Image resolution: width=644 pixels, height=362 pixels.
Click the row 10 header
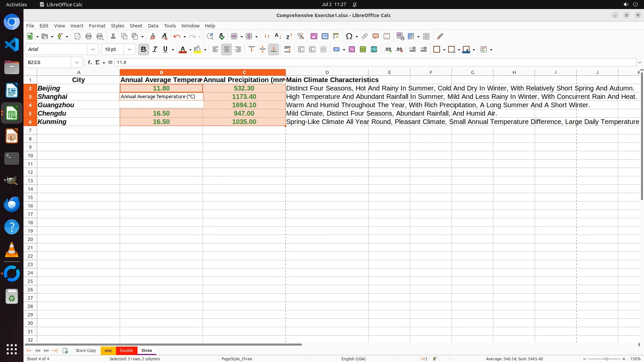pos(30,156)
